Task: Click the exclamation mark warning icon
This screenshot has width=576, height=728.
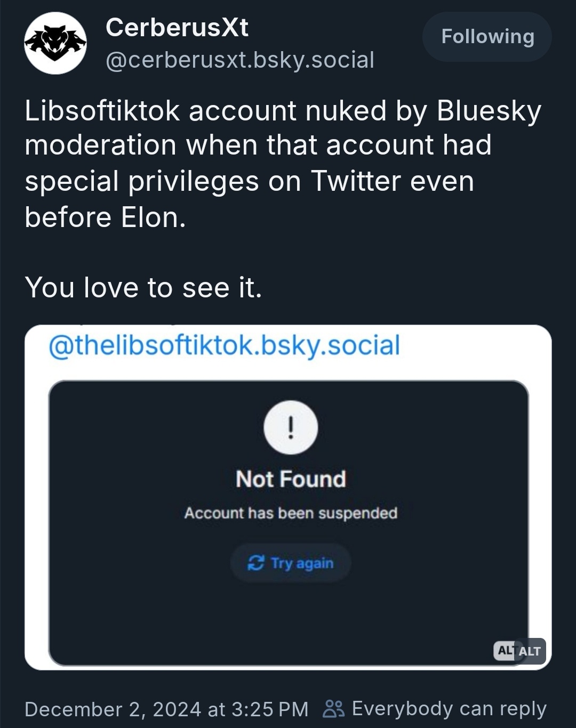Action: click(x=291, y=427)
